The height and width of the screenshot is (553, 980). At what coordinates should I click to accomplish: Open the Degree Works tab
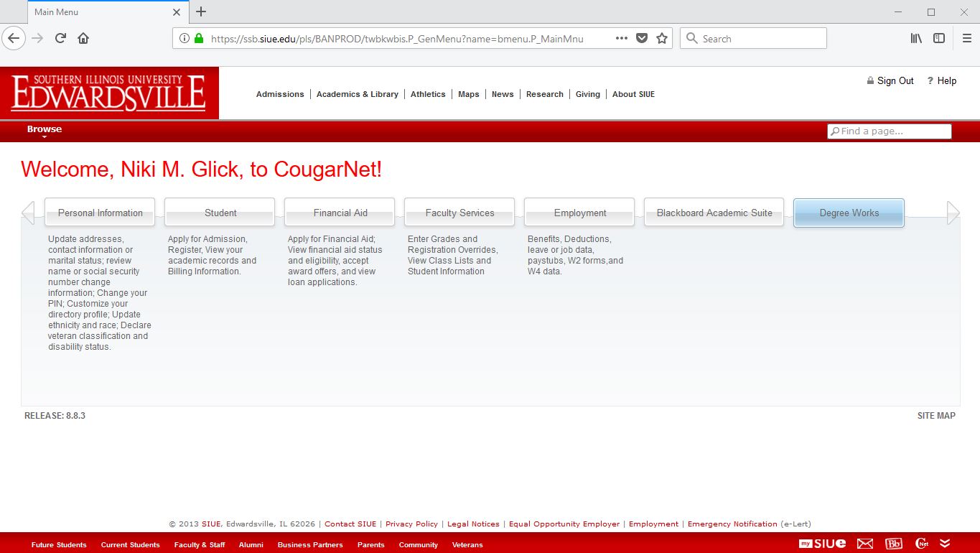849,213
